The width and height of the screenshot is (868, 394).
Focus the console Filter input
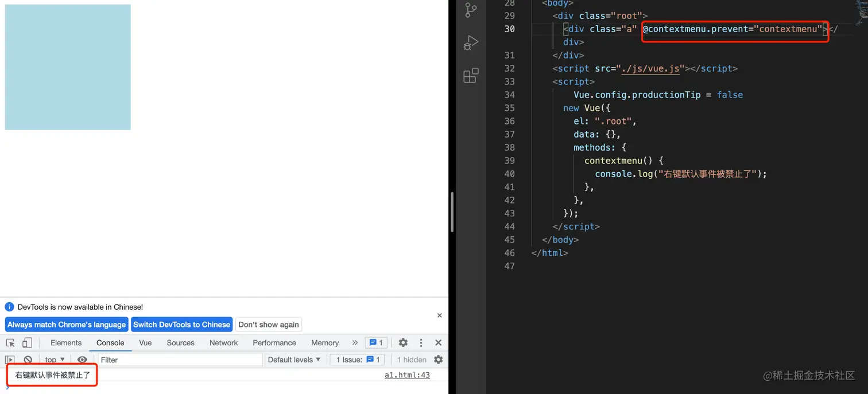point(180,360)
